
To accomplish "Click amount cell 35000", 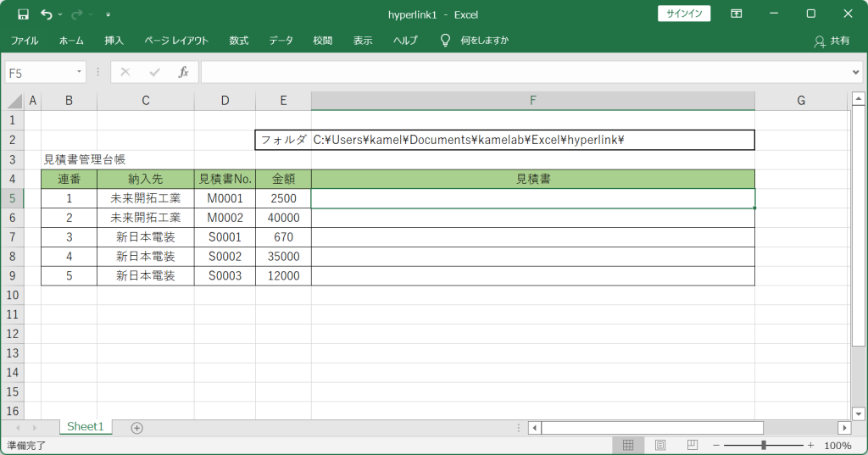I will 283,256.
